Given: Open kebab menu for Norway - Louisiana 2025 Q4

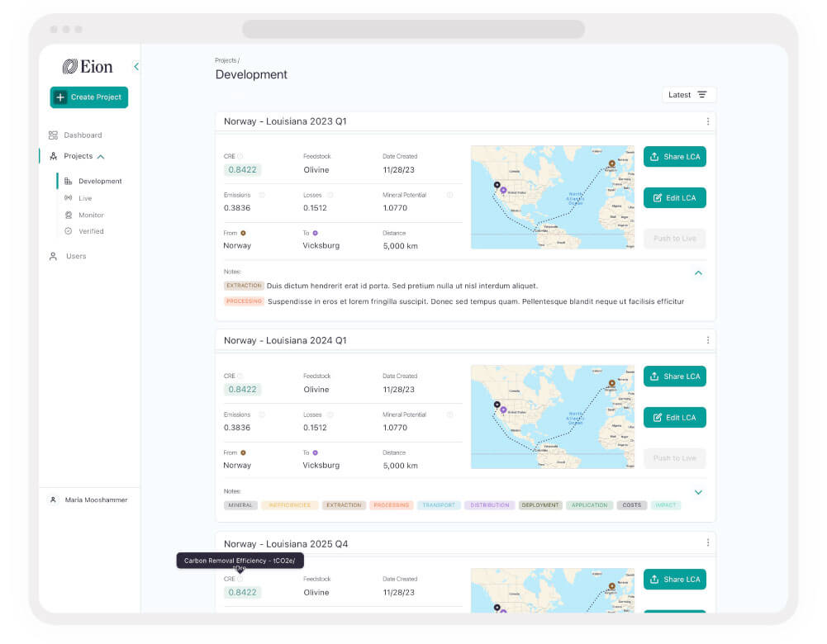Looking at the screenshot, I should click(708, 542).
